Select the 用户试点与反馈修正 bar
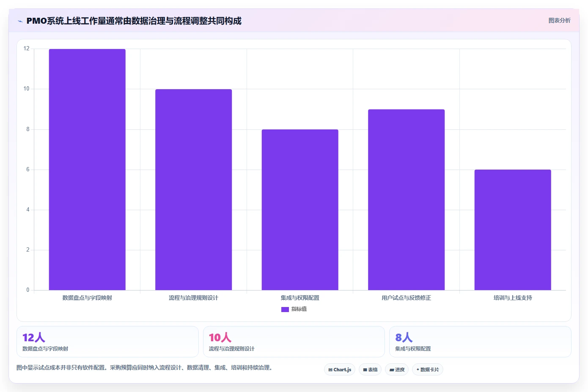The height and width of the screenshot is (392, 588). coord(406,200)
